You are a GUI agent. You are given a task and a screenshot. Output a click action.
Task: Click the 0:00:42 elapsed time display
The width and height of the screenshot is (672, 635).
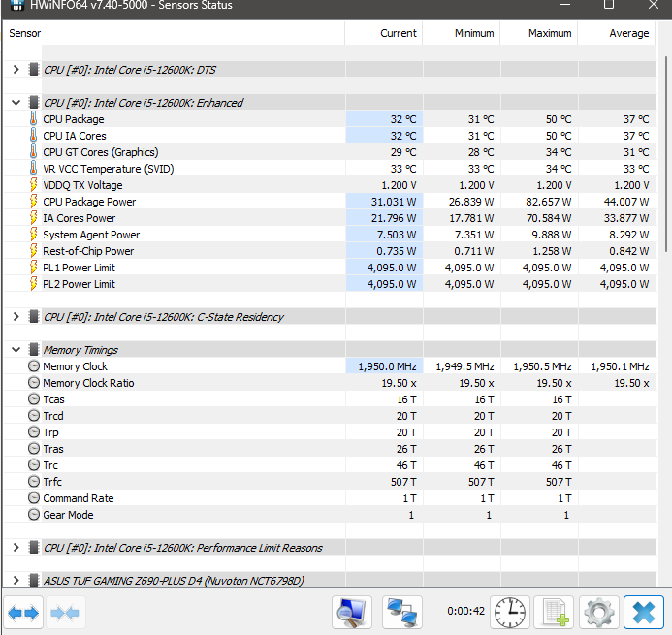(x=465, y=611)
